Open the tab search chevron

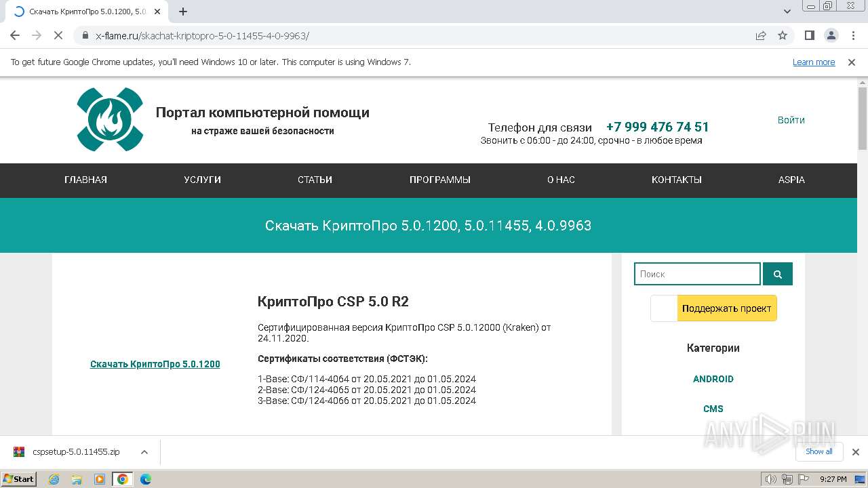[x=787, y=12]
